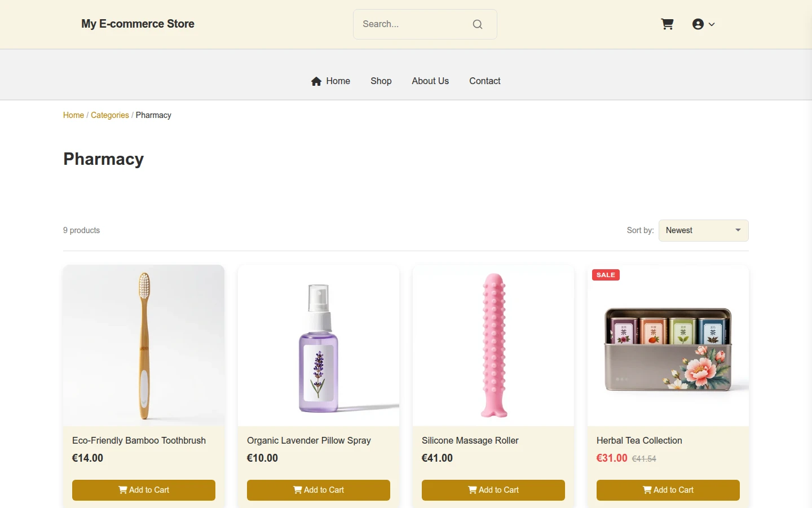Open the shopping cart icon
The width and height of the screenshot is (812, 508).
tap(667, 24)
